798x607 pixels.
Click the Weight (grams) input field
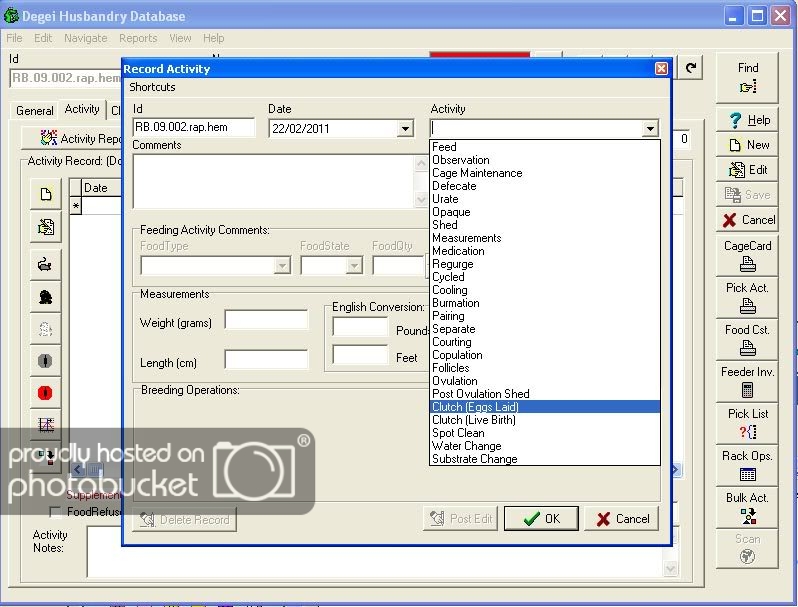[x=266, y=321]
